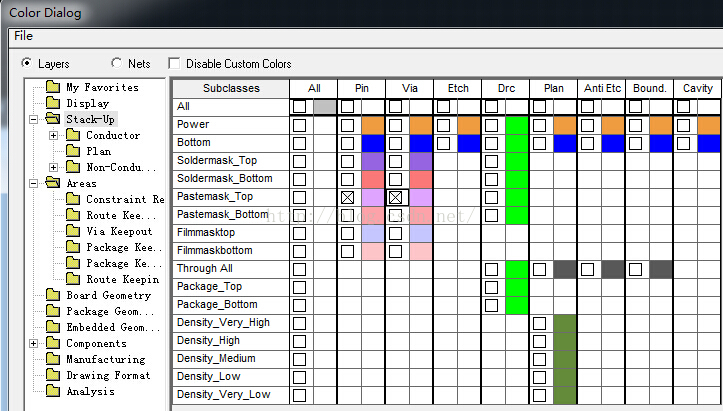
Task: Select the Board Geometry folder icon
Action: tap(52, 296)
